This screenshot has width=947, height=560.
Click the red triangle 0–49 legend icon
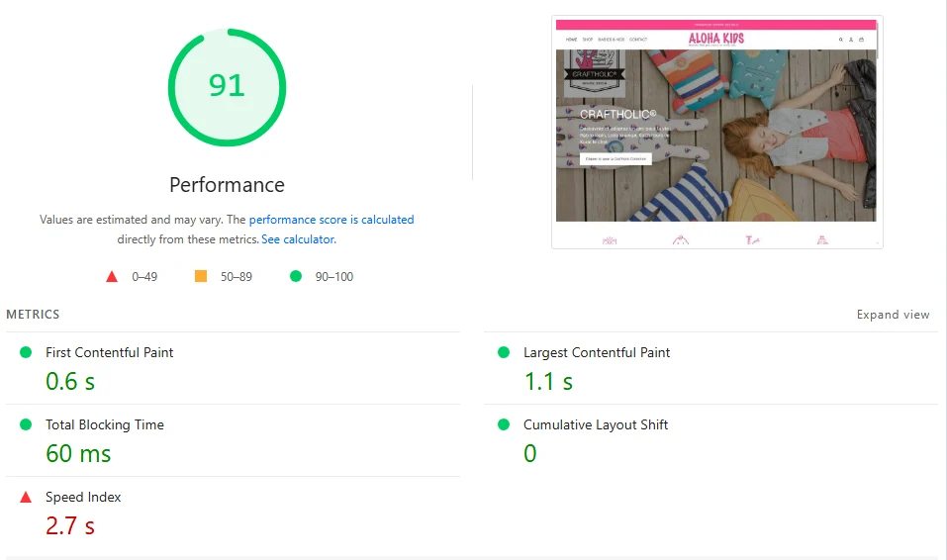coord(112,277)
